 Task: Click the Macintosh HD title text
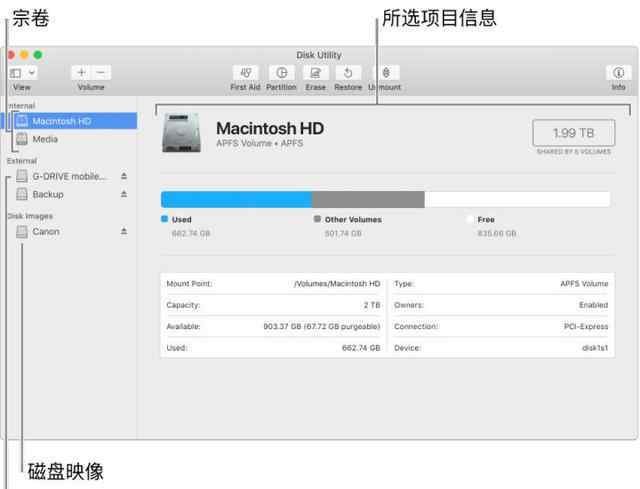(x=270, y=128)
